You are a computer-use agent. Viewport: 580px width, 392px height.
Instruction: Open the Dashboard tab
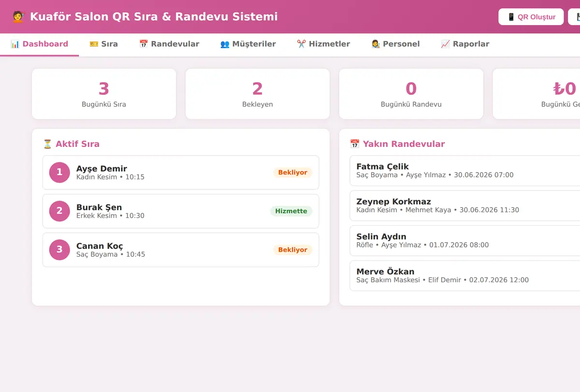[x=39, y=44]
